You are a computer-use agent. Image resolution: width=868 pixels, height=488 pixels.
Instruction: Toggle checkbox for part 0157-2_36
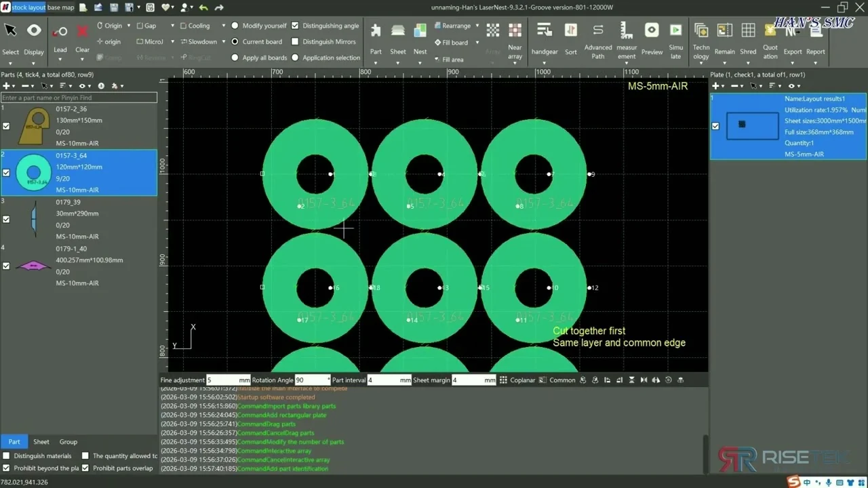pos(6,126)
